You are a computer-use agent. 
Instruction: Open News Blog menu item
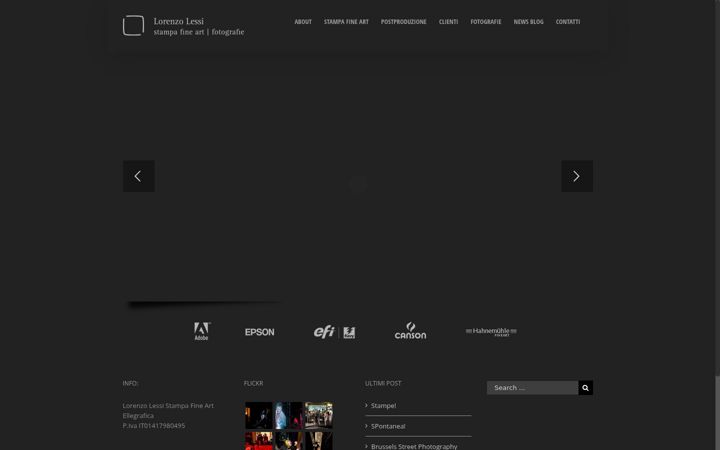tap(529, 22)
